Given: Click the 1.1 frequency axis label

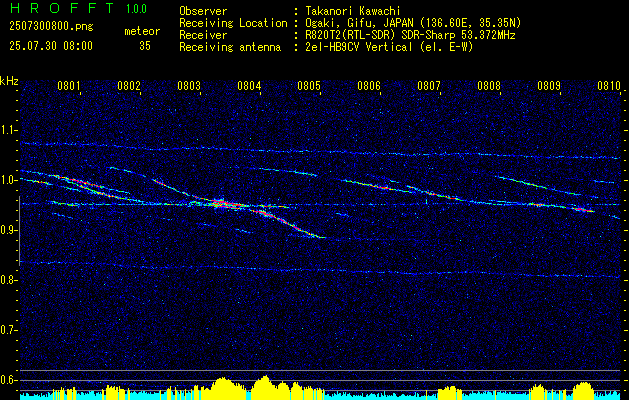Looking at the screenshot, I should click(x=8, y=130).
